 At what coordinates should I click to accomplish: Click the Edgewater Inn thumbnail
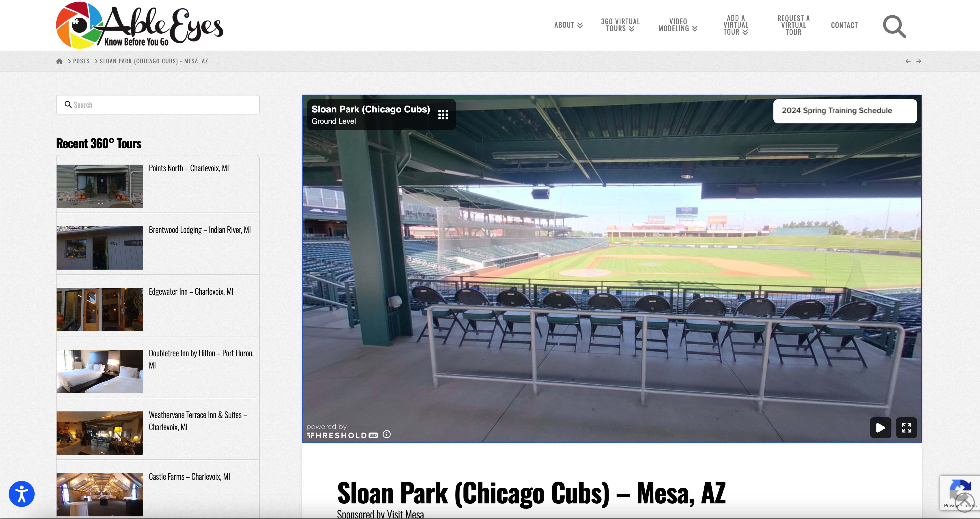pyautogui.click(x=100, y=310)
